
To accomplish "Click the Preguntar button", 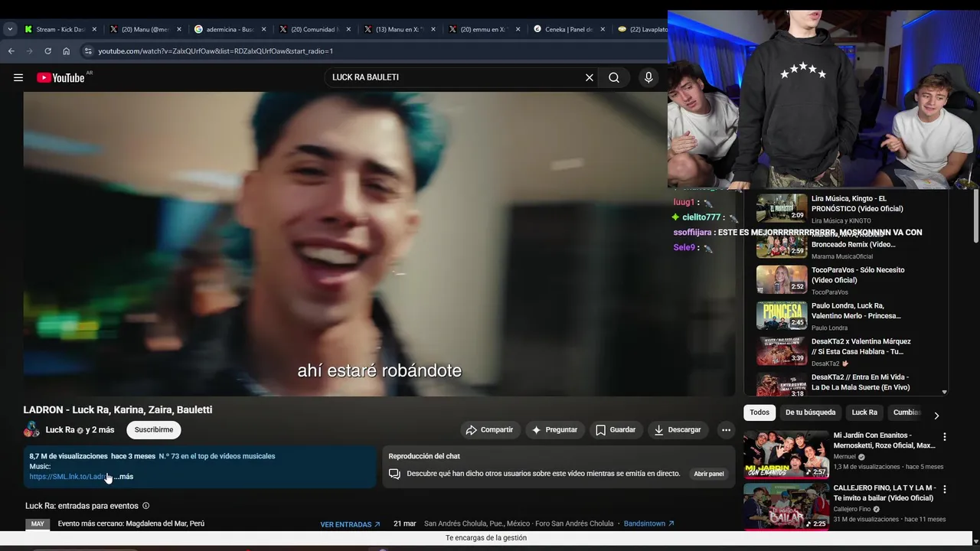I will click(555, 430).
